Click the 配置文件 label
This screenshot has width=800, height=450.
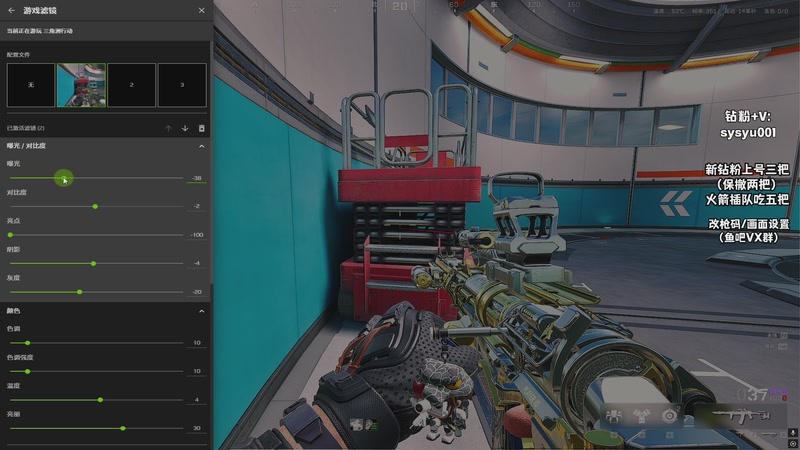pyautogui.click(x=18, y=55)
